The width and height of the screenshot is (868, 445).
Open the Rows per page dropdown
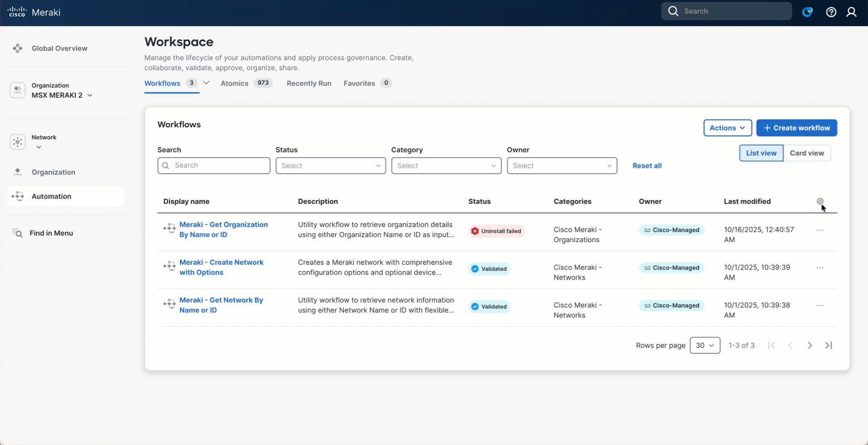point(705,345)
